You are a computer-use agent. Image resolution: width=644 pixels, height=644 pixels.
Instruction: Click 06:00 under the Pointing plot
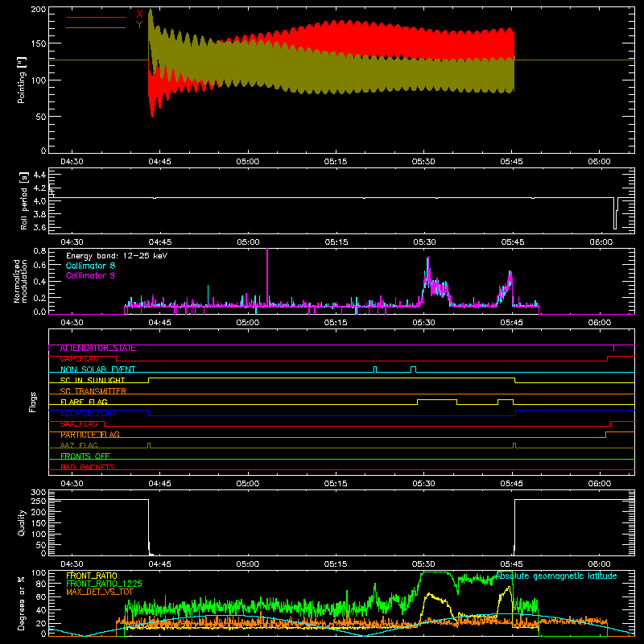pyautogui.click(x=599, y=162)
